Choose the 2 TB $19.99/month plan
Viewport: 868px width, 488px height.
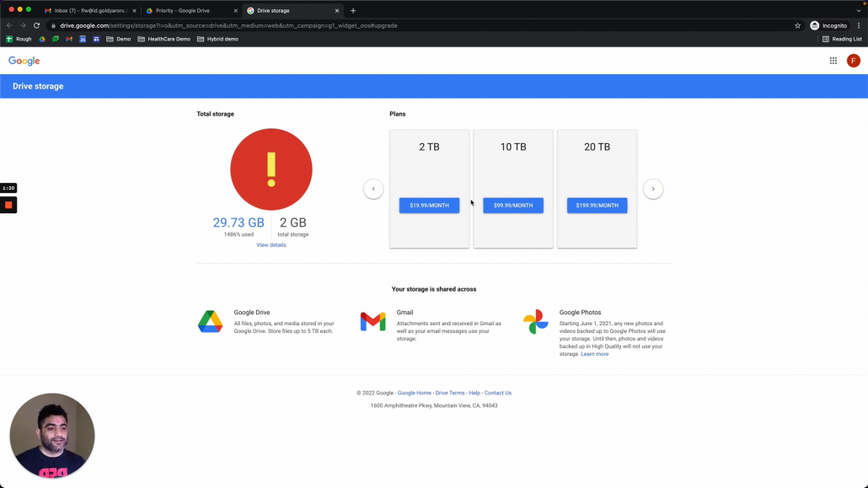pos(429,206)
